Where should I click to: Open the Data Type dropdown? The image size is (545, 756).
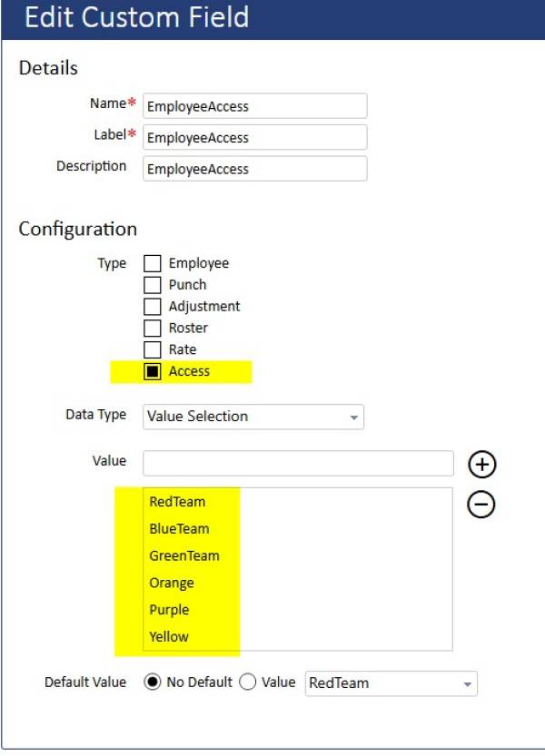(x=253, y=417)
